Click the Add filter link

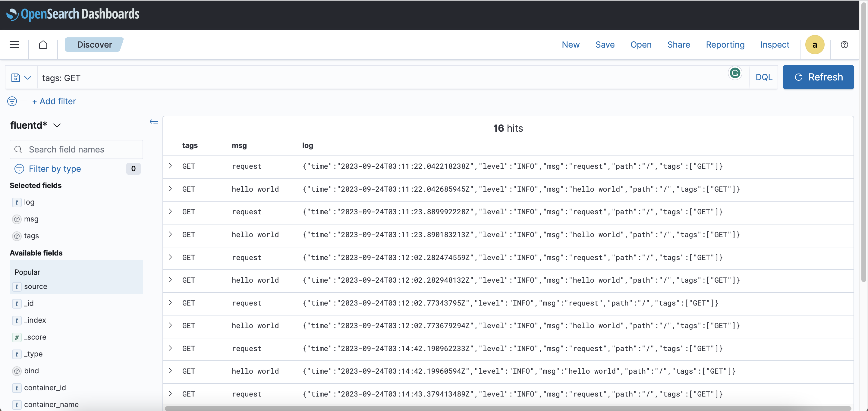click(x=54, y=101)
